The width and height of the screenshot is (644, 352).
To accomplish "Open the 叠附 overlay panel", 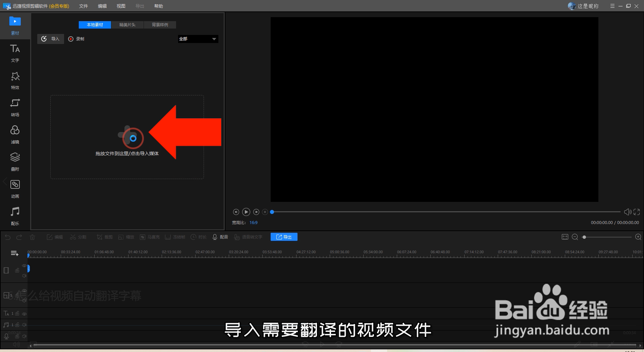I will point(15,162).
